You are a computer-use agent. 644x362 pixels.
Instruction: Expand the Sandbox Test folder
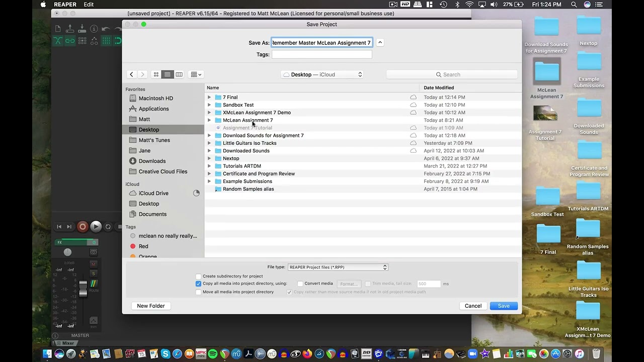point(209,105)
